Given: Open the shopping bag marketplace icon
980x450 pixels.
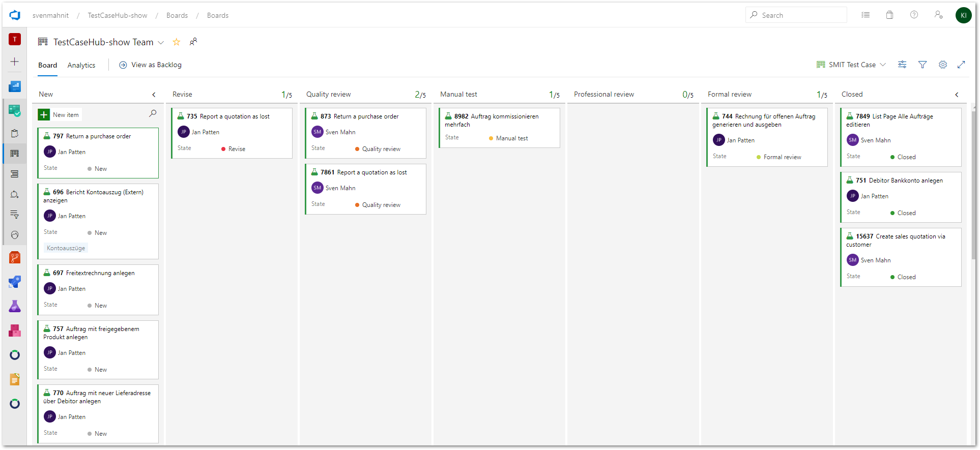Looking at the screenshot, I should coord(889,15).
